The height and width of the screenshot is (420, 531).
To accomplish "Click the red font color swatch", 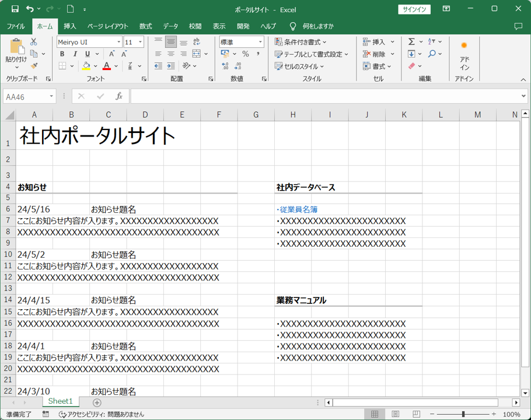I will pyautogui.click(x=106, y=66).
